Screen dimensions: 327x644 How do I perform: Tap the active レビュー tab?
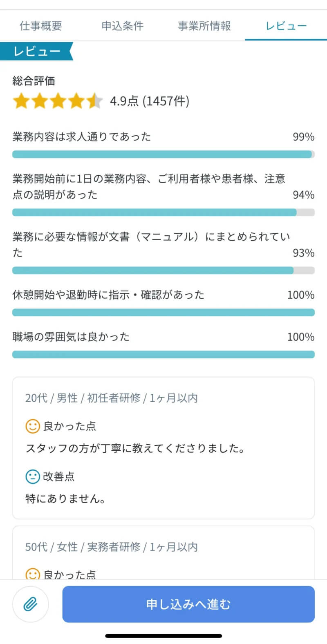[286, 25]
